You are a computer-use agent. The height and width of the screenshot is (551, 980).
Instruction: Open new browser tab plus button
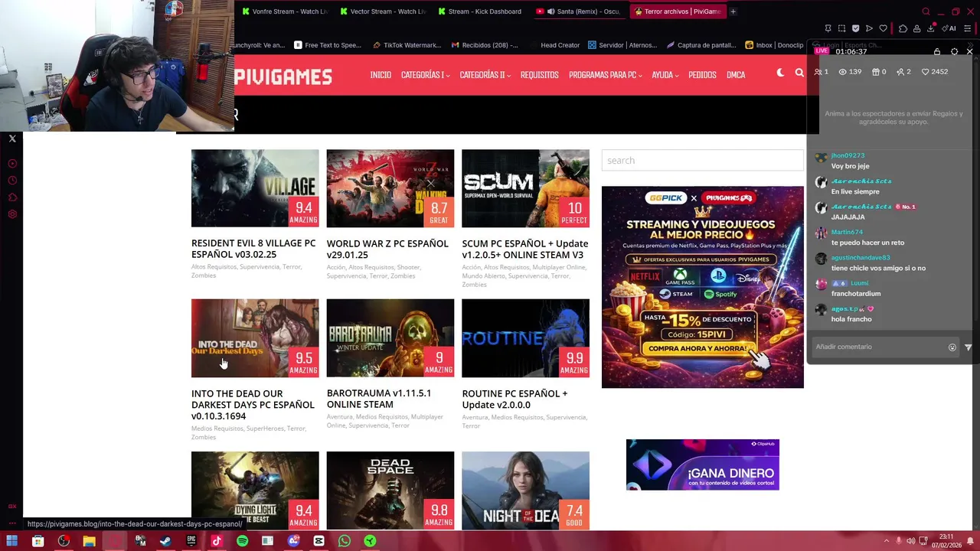[x=733, y=11]
